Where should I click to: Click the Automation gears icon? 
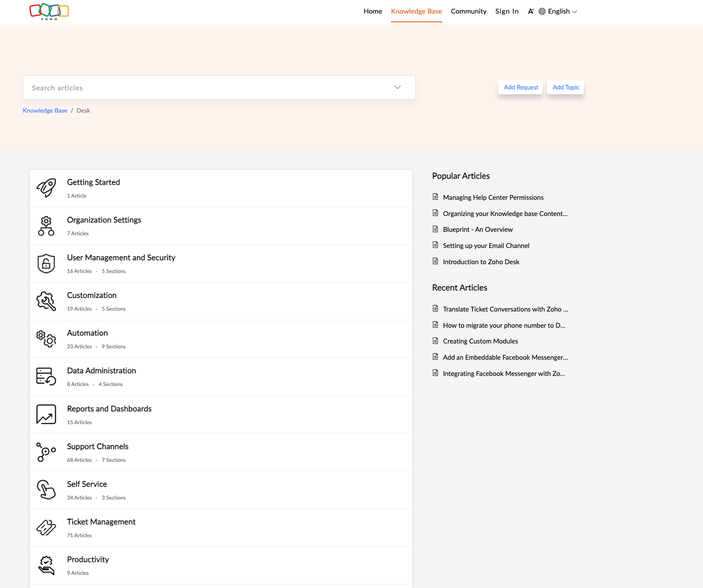coord(46,339)
